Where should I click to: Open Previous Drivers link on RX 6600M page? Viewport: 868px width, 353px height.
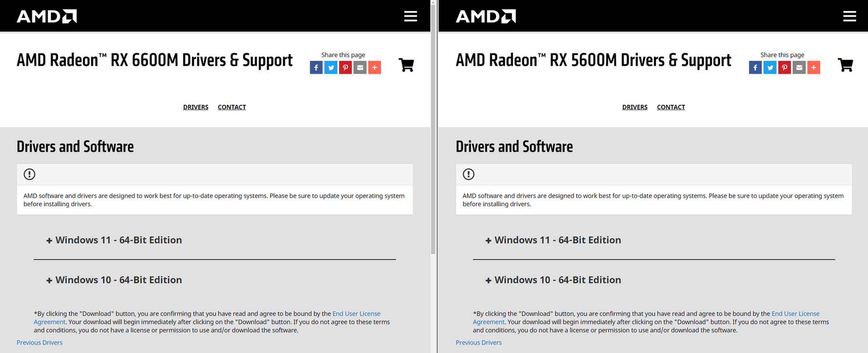(x=40, y=342)
